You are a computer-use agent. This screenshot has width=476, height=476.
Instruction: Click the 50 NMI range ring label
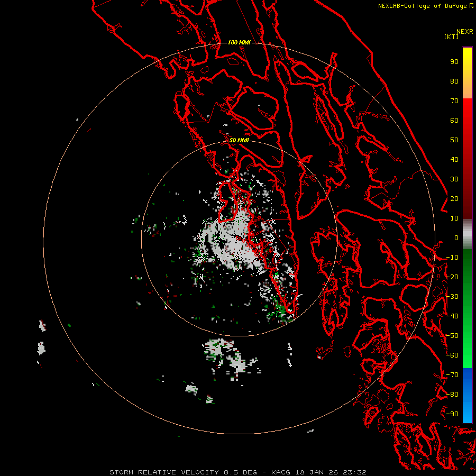(x=239, y=140)
